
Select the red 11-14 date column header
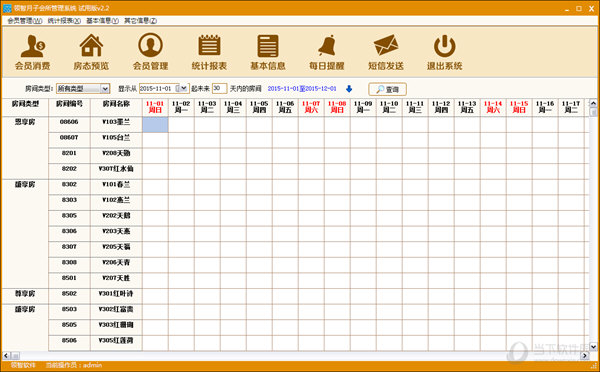(493, 107)
